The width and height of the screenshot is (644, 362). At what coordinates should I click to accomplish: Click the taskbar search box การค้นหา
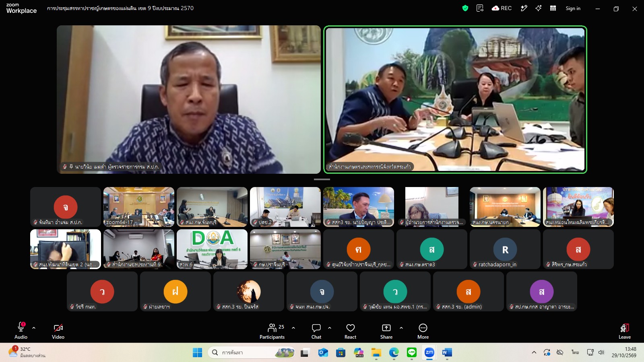(252, 353)
